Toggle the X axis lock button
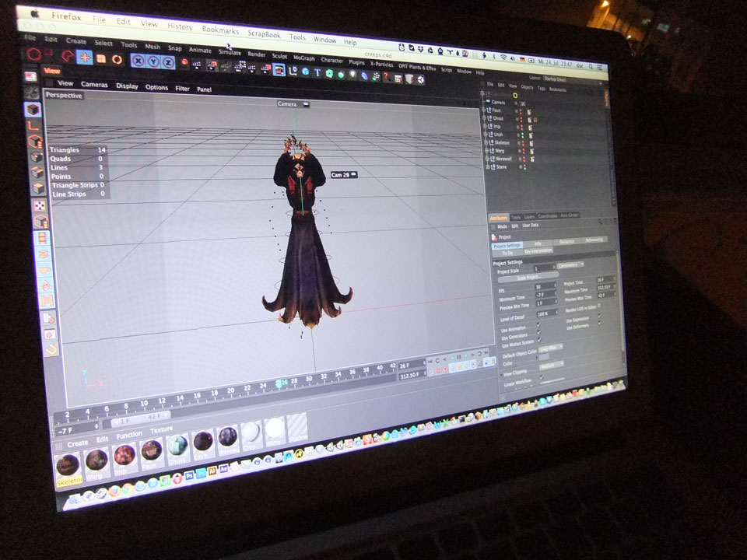The image size is (747, 560). [139, 61]
